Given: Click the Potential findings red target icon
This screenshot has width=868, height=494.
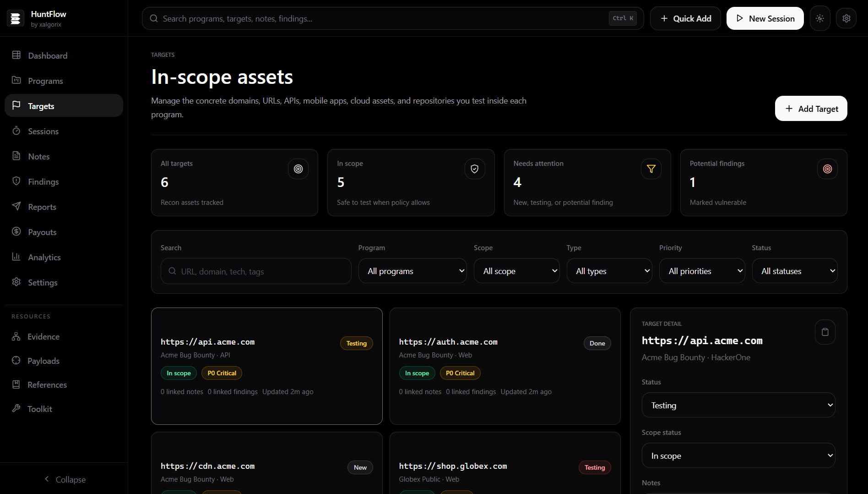Looking at the screenshot, I should point(827,169).
